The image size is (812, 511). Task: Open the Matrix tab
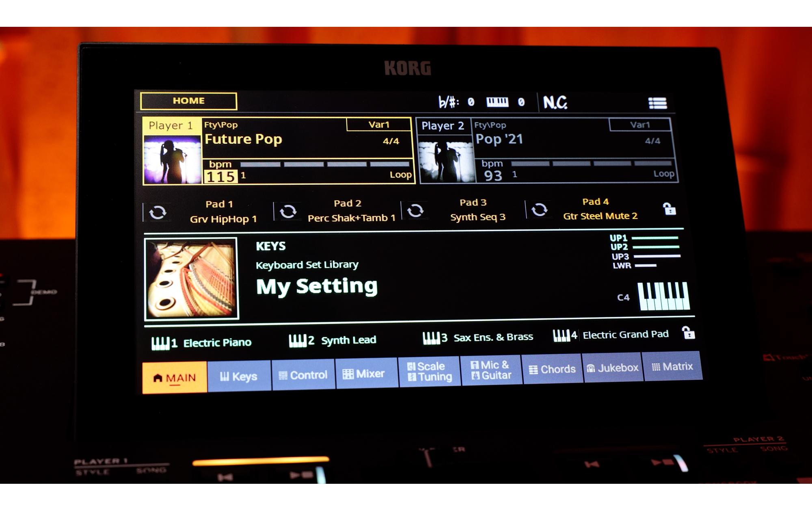click(672, 366)
